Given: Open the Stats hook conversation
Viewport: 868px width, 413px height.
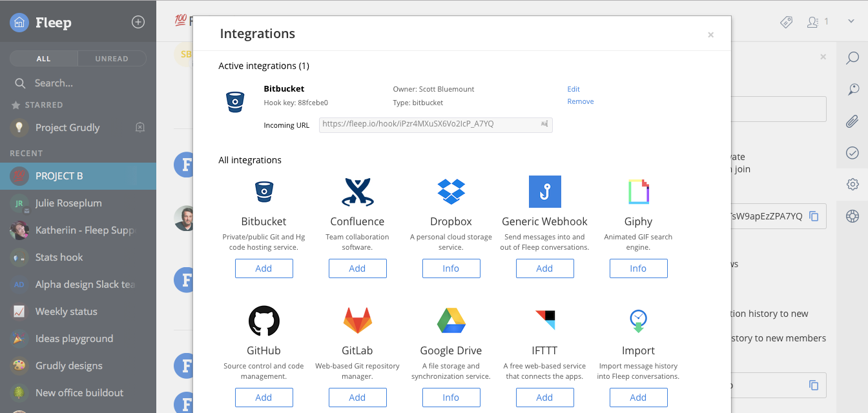Looking at the screenshot, I should point(78,257).
